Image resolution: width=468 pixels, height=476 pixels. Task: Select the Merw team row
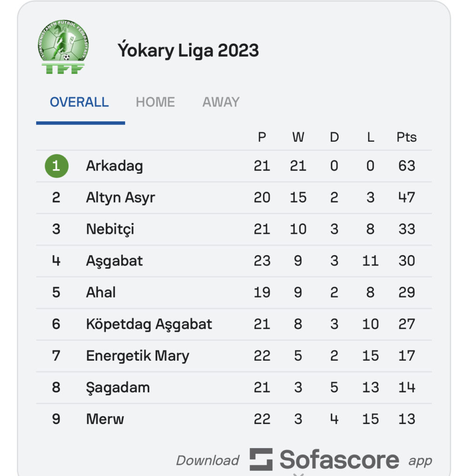pyautogui.click(x=234, y=419)
